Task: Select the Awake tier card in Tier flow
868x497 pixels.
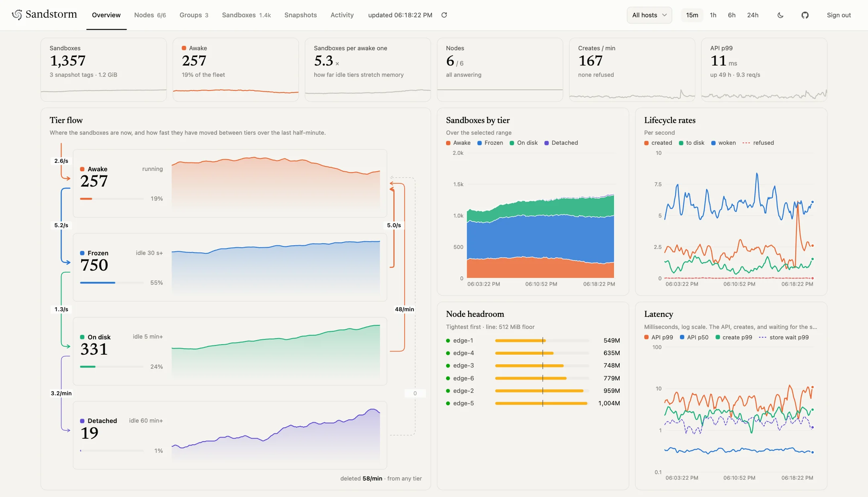Action: [x=230, y=183]
